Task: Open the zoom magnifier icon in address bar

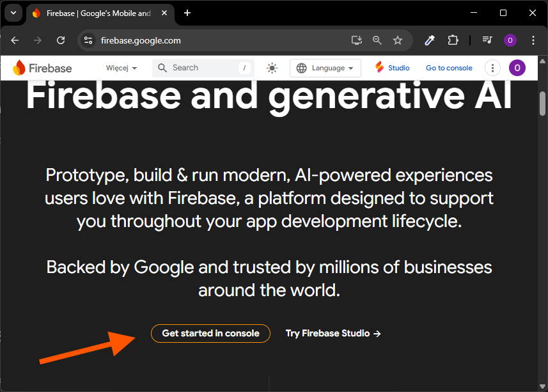Action: (377, 40)
